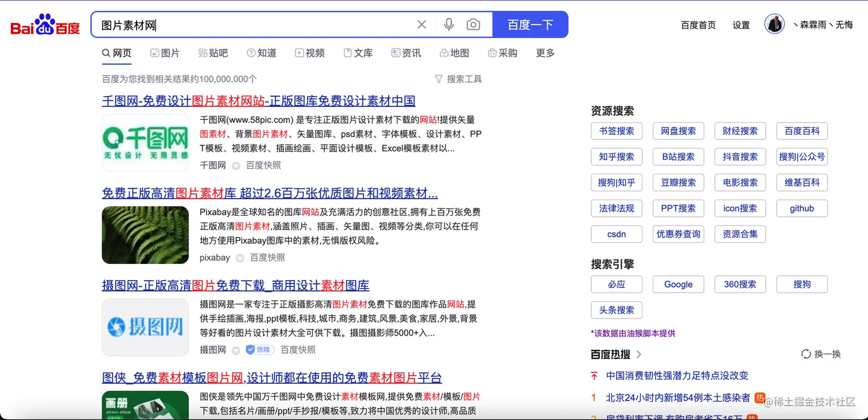
Task: Switch to the 采购 tab
Action: point(502,53)
